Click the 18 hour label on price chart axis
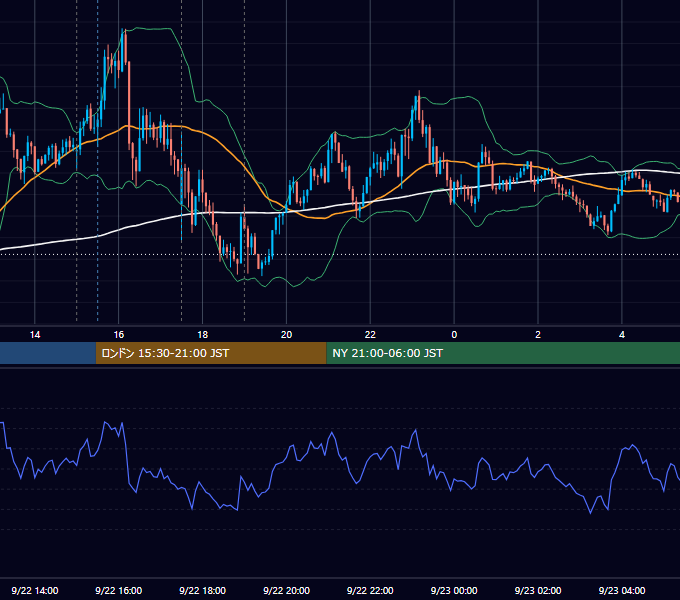680x600 pixels. [203, 335]
